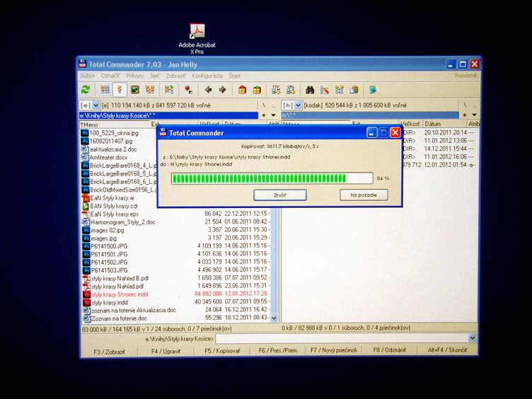Screen dimensions: 532x399
Task: Click icon of EaN Styly krasy.cdr
Action: pos(86,206)
